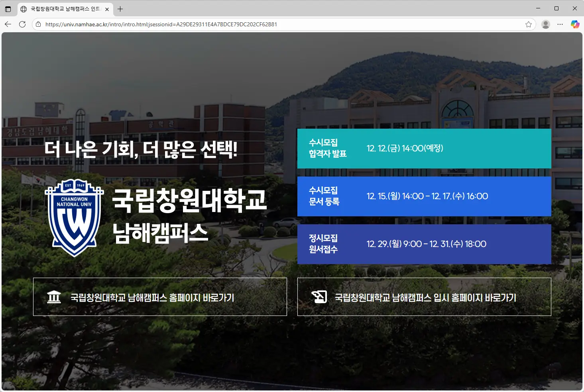The width and height of the screenshot is (584, 392).
Task: Open the browser Settings and more menu
Action: click(560, 24)
